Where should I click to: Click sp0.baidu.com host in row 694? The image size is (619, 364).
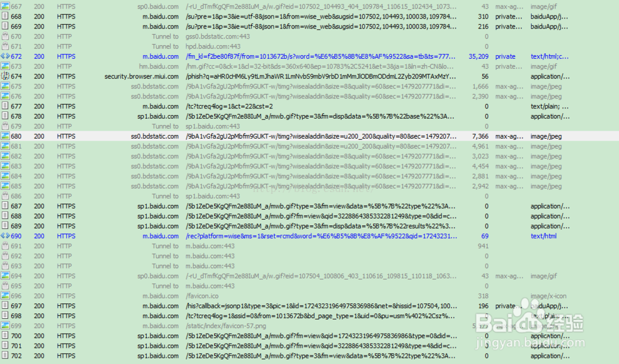158,276
